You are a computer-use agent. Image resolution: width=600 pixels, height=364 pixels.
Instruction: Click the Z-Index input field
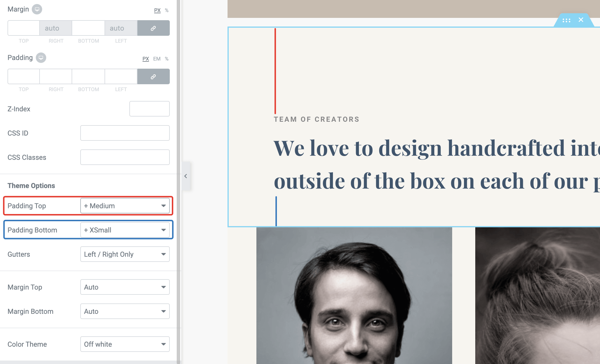click(x=149, y=109)
